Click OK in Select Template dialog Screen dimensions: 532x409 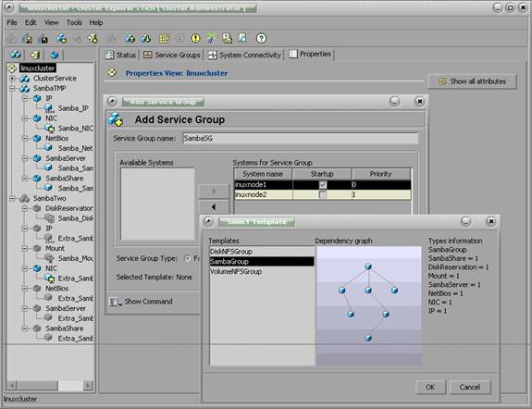pyautogui.click(x=430, y=388)
